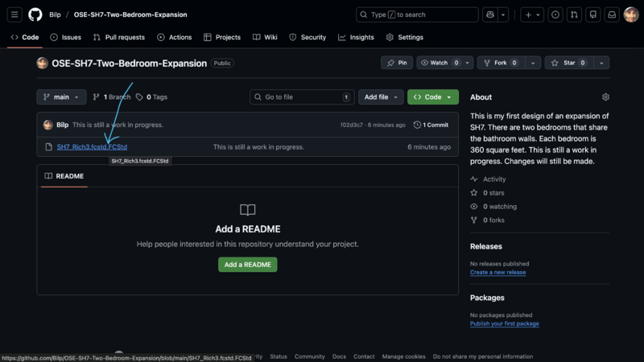The image size is (644, 362).
Task: Open the Status footer link
Action: click(279, 356)
